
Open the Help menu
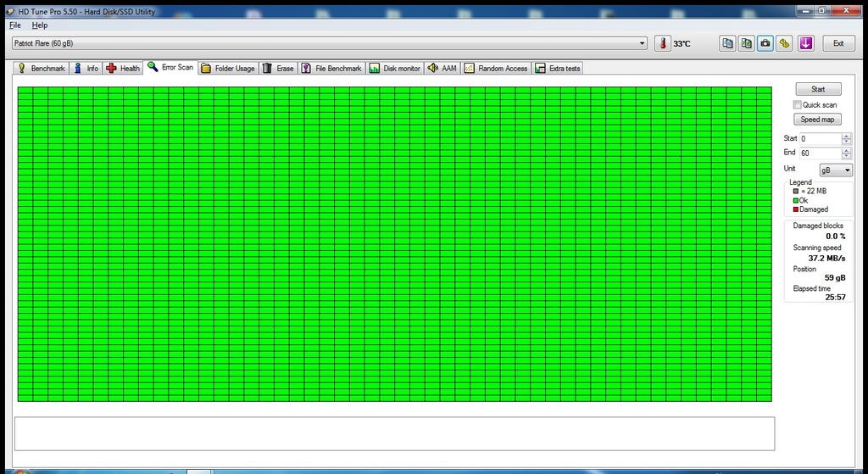pos(39,25)
